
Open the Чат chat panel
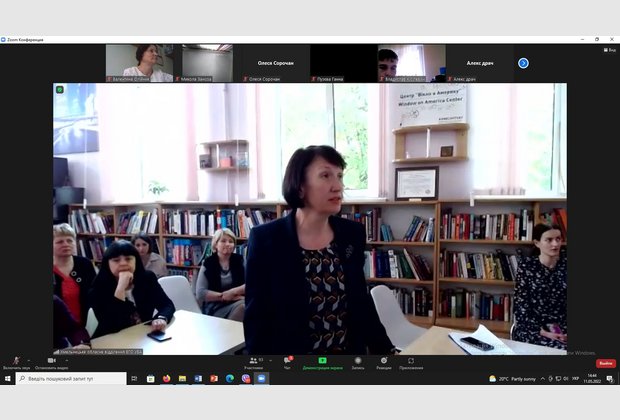click(x=287, y=362)
